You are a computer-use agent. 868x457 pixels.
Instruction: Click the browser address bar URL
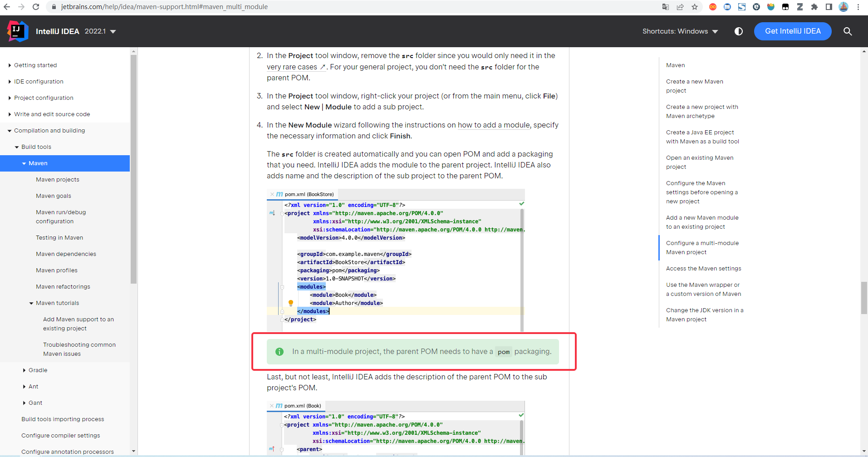(164, 7)
